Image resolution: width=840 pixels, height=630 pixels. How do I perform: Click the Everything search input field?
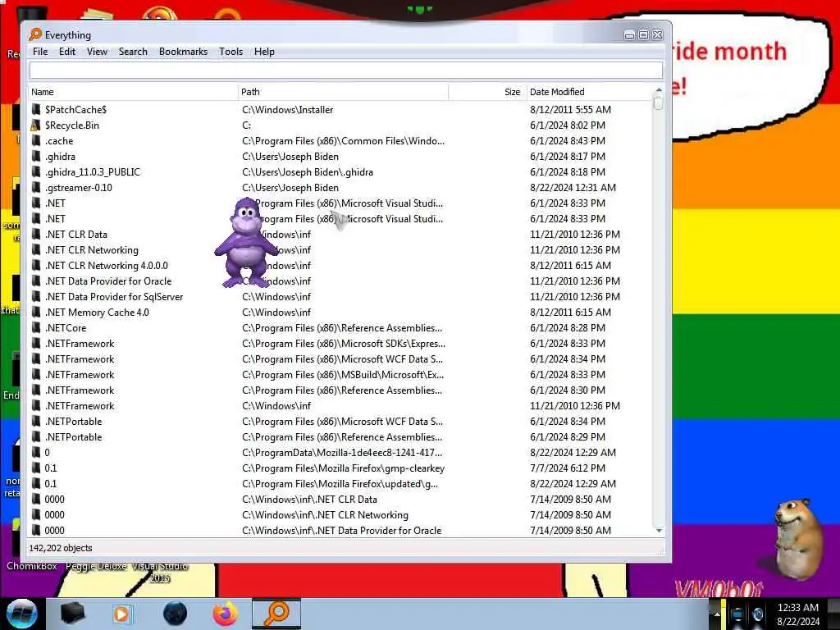click(x=345, y=71)
